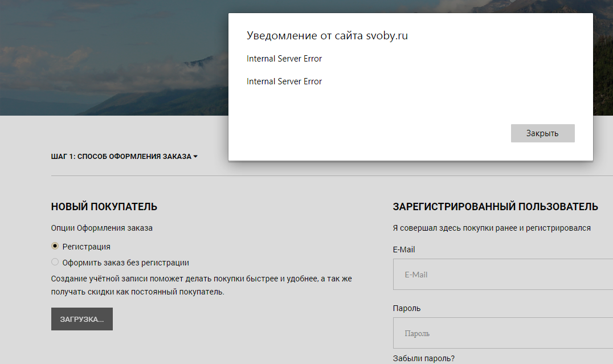
Task: Click the mountain banner image
Action: (x=114, y=57)
